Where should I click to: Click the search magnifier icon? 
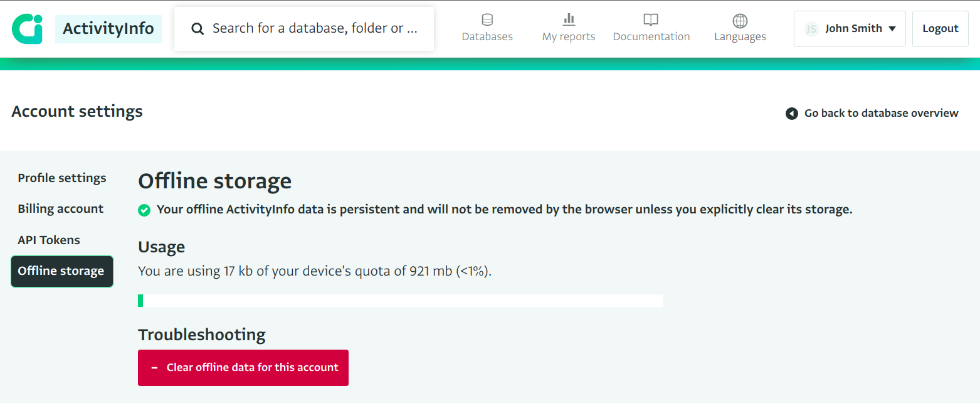coord(198,29)
